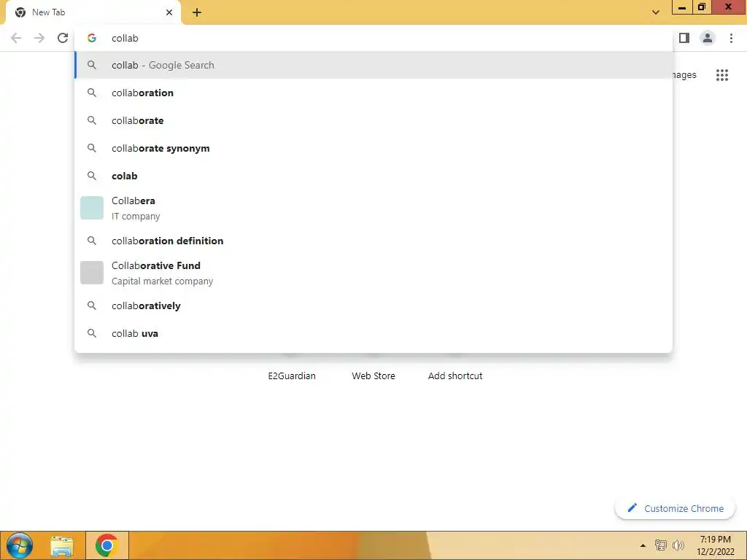
Task: Click the Chrome taskbar icon
Action: coord(107,545)
